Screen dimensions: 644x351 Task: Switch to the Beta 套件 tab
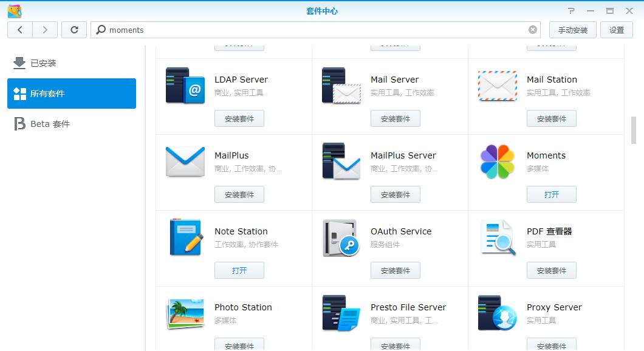coord(72,124)
